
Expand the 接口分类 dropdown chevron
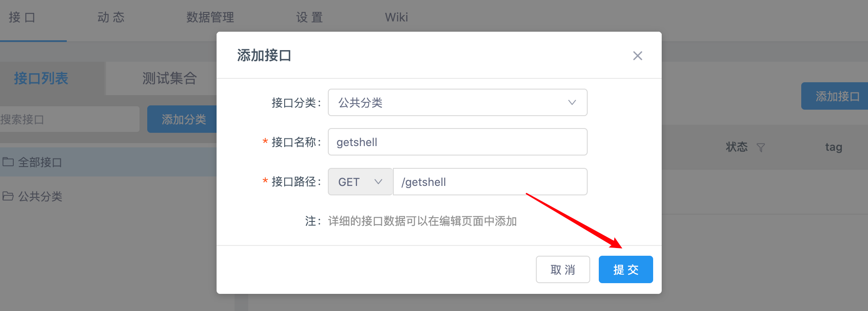point(572,102)
